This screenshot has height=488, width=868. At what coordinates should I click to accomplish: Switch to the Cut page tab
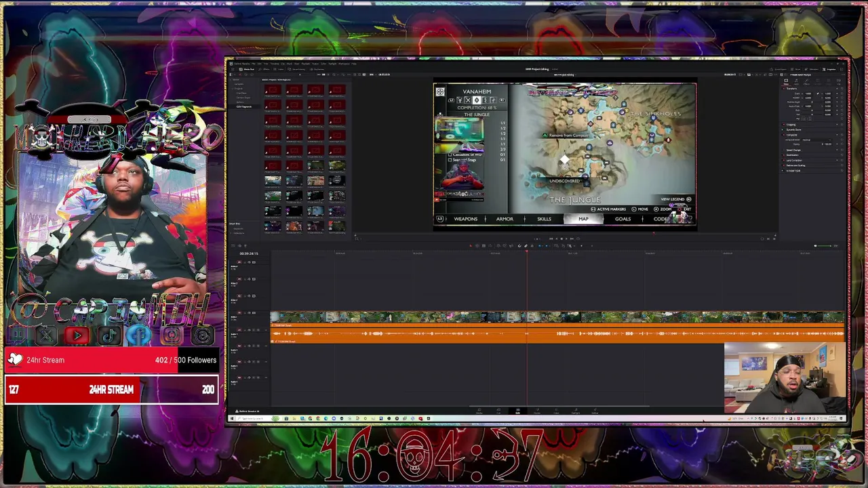coord(498,411)
